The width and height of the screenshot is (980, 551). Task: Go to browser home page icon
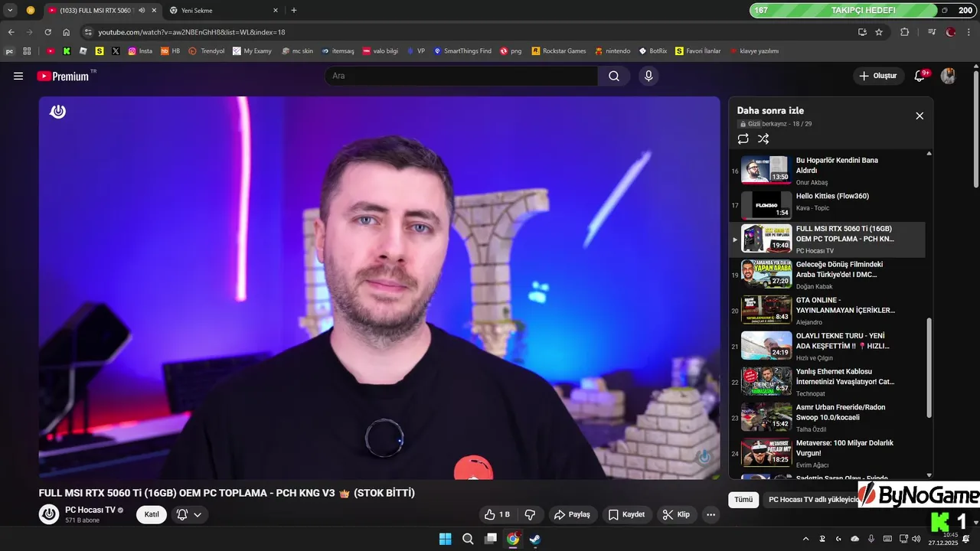(66, 32)
